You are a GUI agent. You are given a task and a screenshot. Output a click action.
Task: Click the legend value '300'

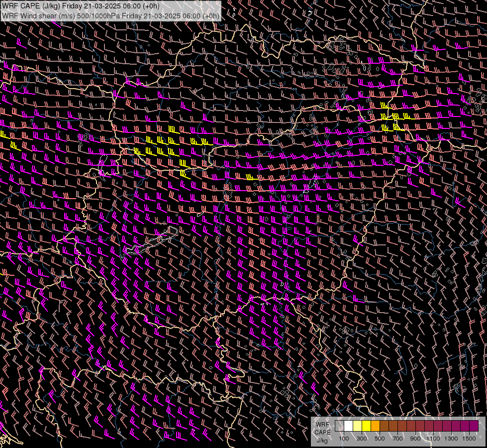pos(362,439)
